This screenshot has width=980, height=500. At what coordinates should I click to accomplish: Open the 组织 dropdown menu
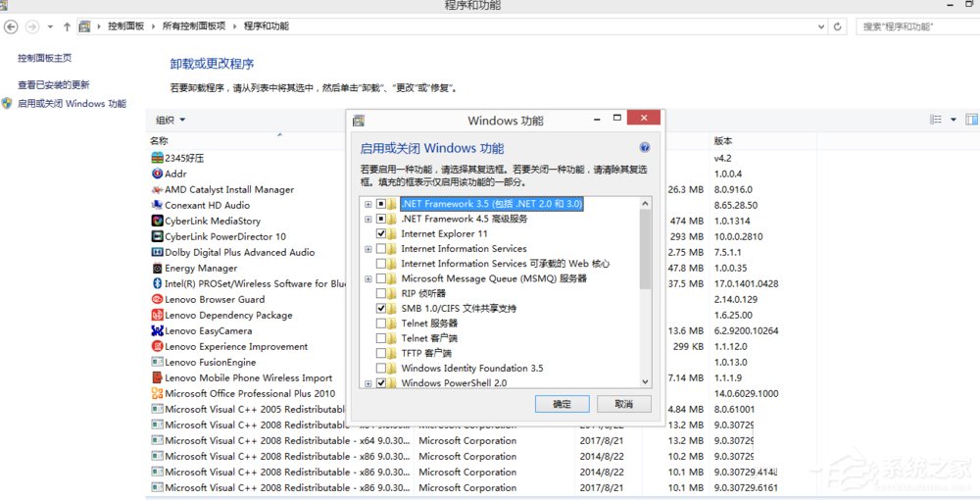(171, 120)
